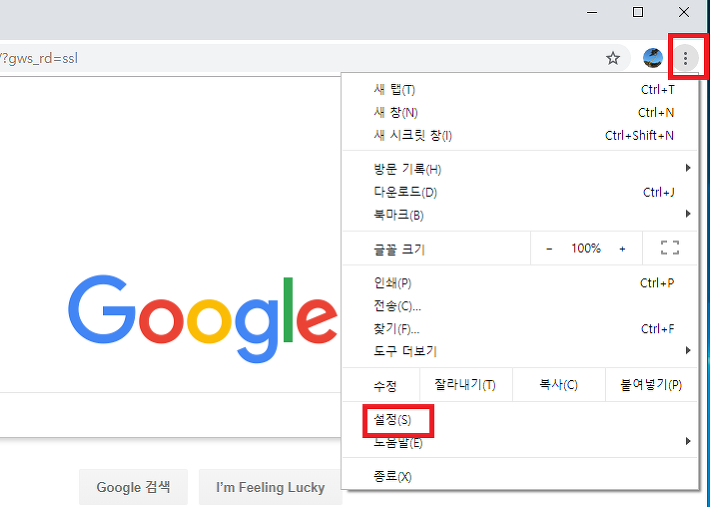Screen dimensions: 710x507
Task: Decrease zoom with the minus button
Action: (x=549, y=249)
